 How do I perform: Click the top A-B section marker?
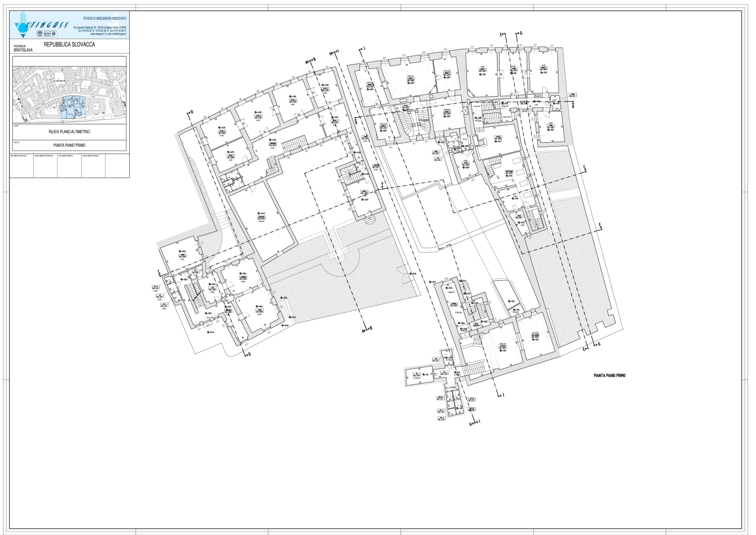click(310, 61)
